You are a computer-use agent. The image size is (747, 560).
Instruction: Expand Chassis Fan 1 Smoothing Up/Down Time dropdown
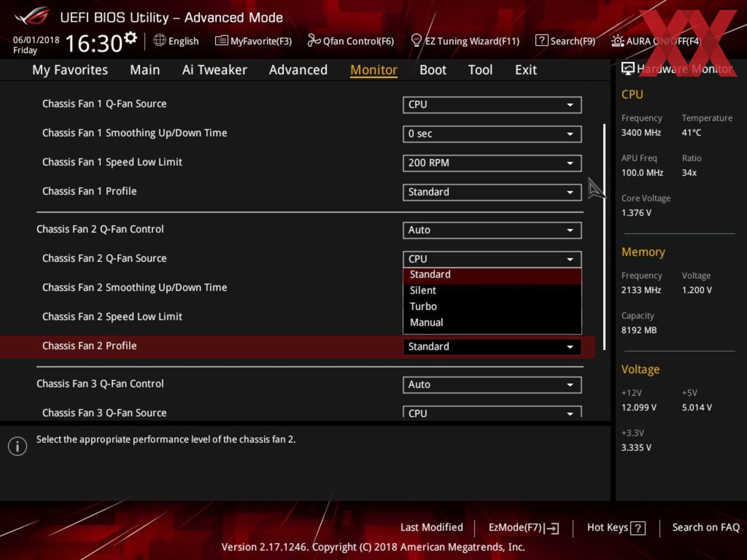[492, 134]
